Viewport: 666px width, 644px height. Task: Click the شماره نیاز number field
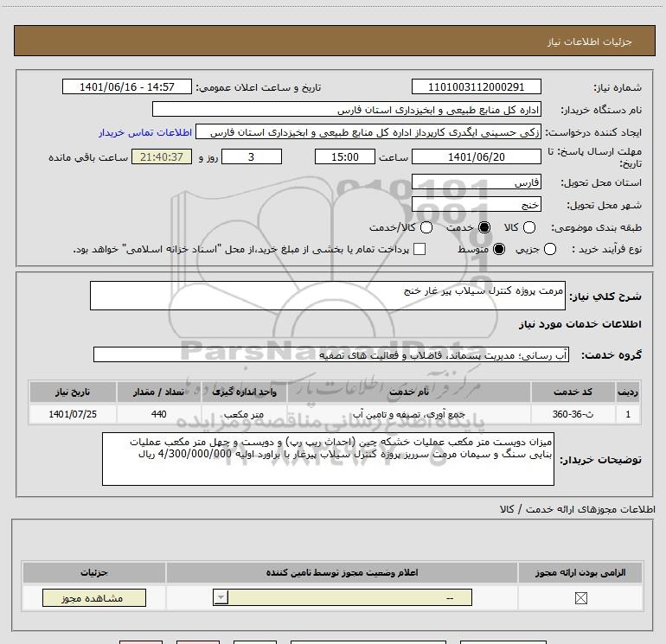[x=476, y=87]
